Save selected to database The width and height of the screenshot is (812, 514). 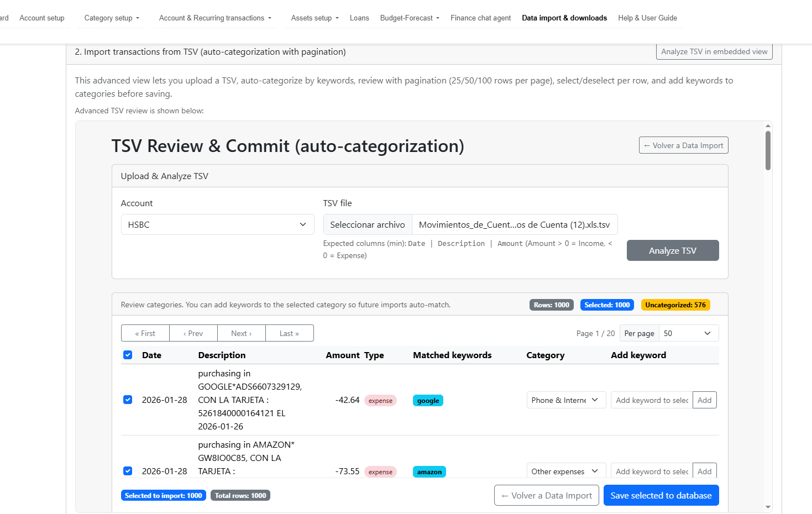(x=661, y=495)
